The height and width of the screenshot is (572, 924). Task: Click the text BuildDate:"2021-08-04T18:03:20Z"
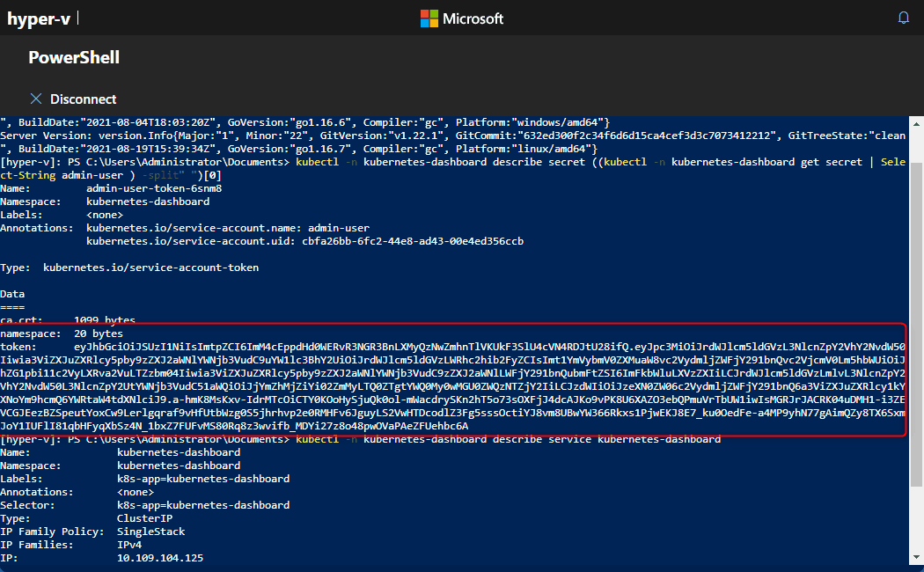click(117, 122)
